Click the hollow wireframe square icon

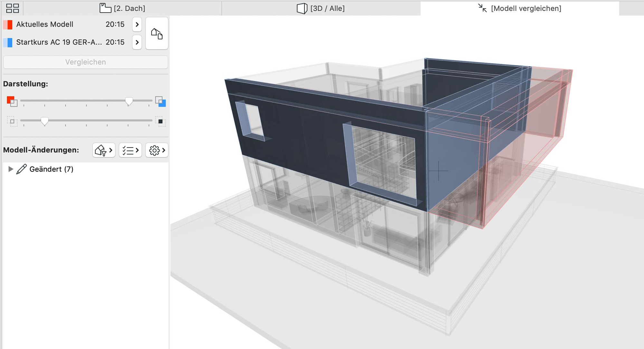click(12, 121)
